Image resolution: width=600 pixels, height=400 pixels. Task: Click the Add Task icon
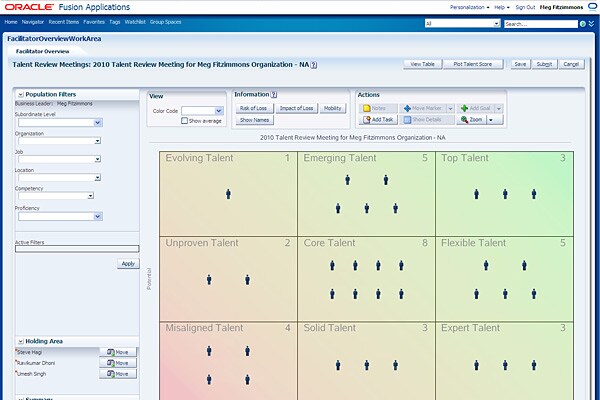pos(366,120)
